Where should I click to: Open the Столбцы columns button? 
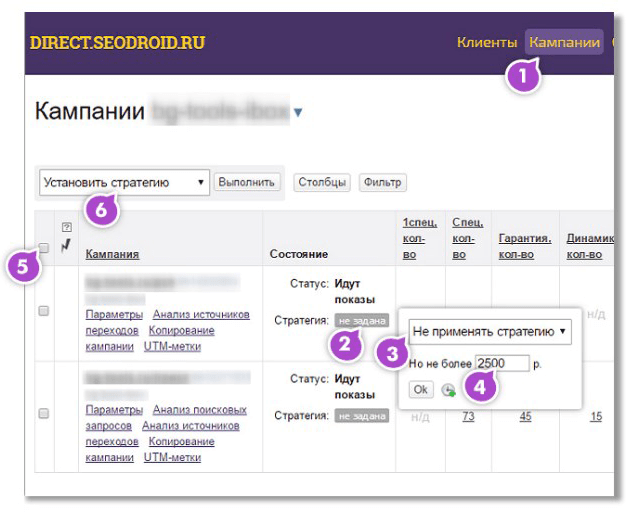322,182
